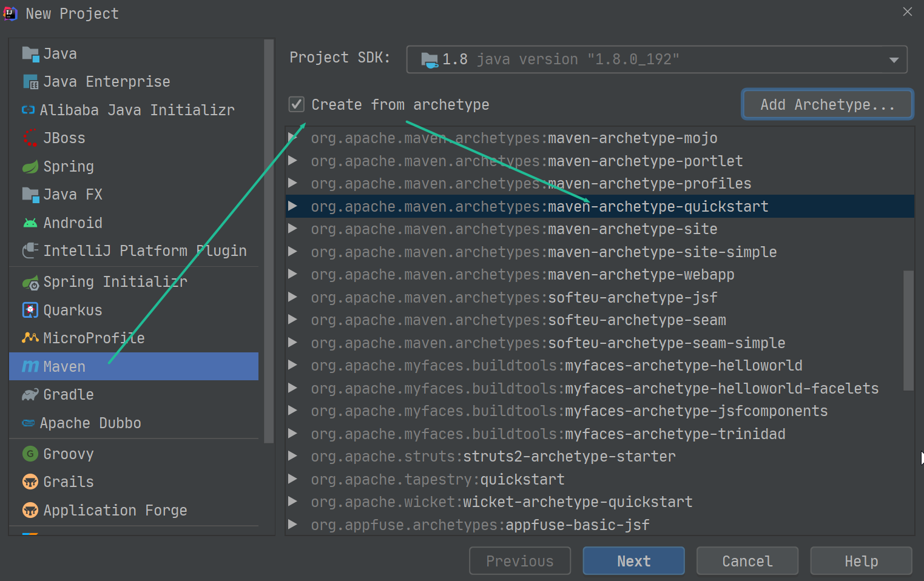Click the Cancel button

747,561
